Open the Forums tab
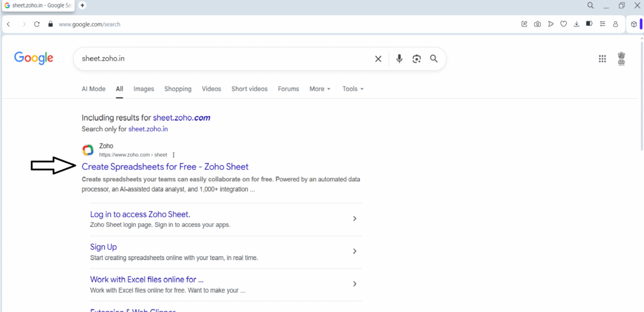 coord(288,89)
